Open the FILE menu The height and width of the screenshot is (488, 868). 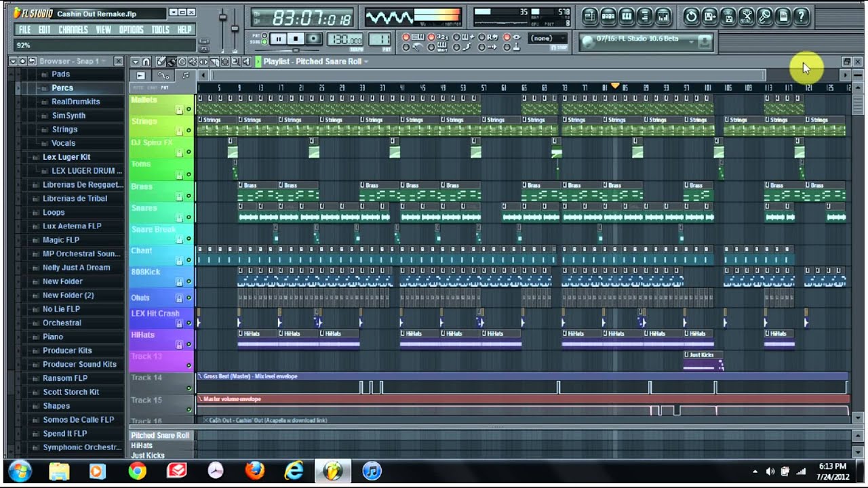point(24,30)
